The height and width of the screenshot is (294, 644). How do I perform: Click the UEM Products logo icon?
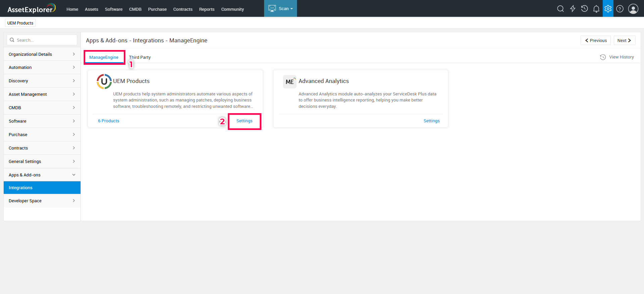104,81
